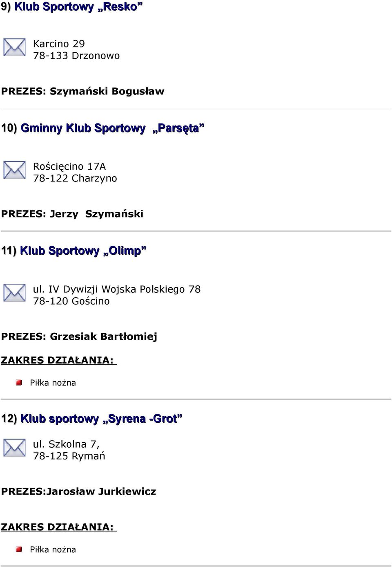
Task: Click the envelope icon beside Karcino 29
Action: [x=14, y=47]
